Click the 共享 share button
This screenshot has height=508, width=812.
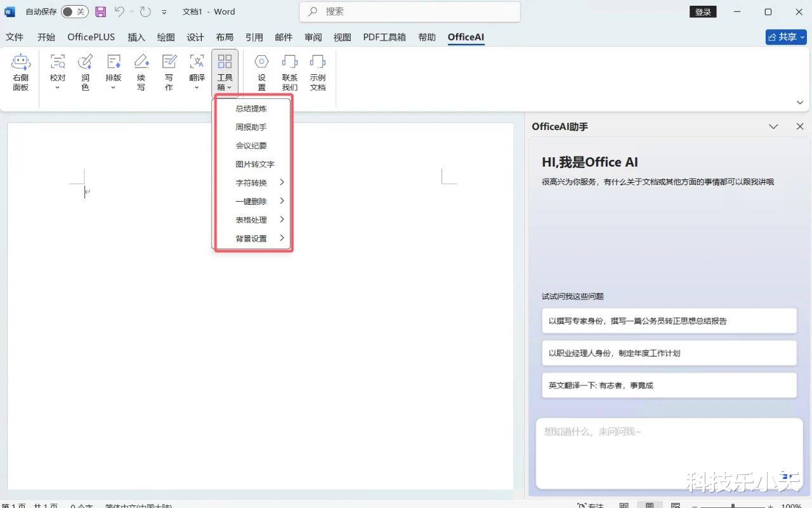pos(786,37)
